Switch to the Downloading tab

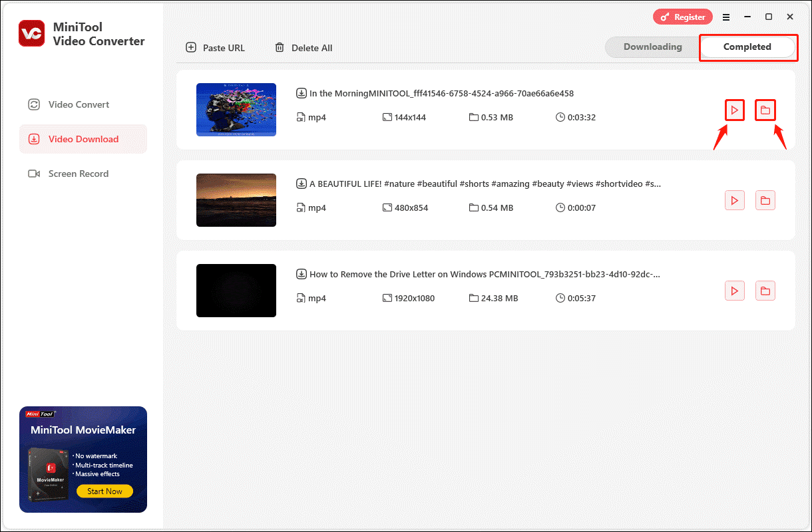(653, 47)
